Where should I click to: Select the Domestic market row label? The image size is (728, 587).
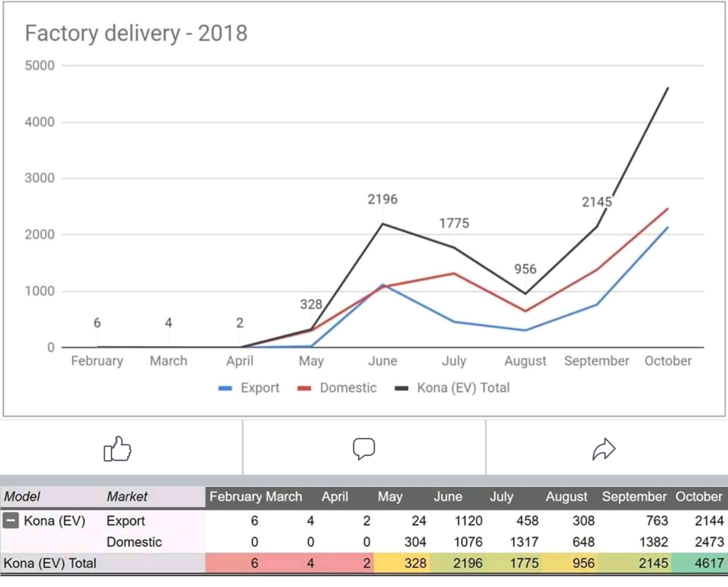(x=134, y=542)
